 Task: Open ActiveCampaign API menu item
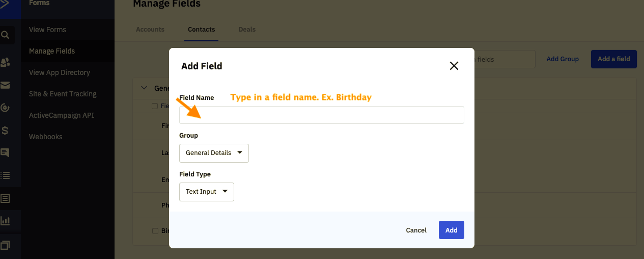click(x=62, y=115)
